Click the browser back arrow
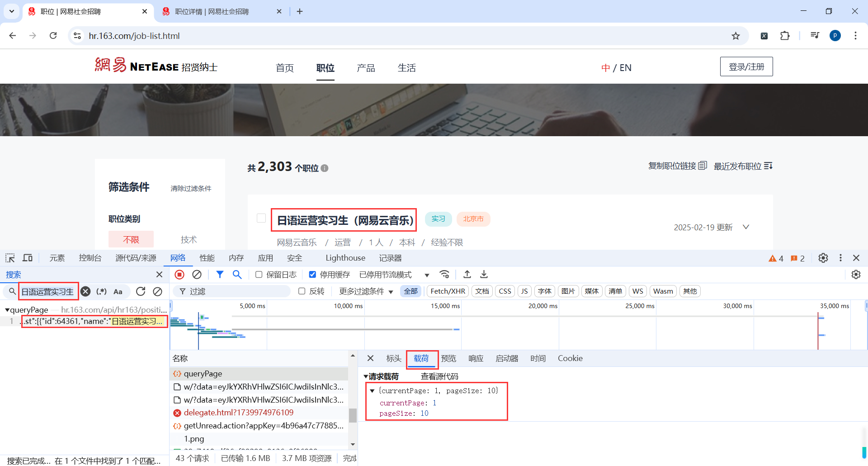The height and width of the screenshot is (466, 868). coord(13,36)
